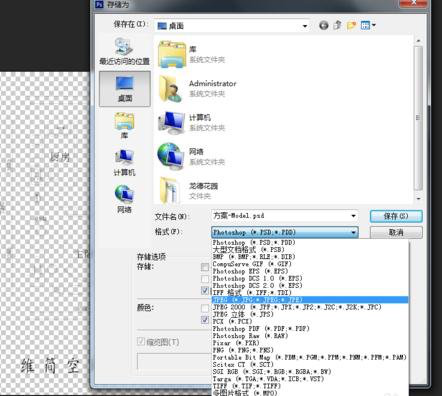
Task: Expand the file name dropdown arrow
Action: tap(353, 216)
